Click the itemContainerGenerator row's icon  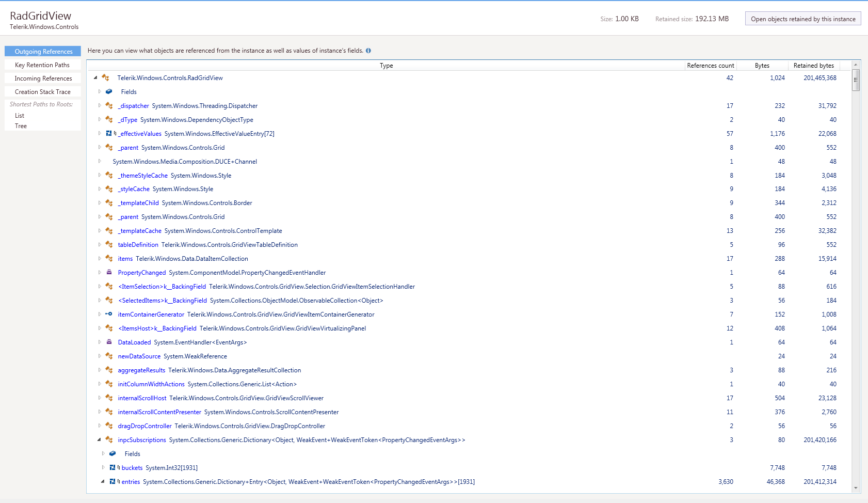(109, 315)
